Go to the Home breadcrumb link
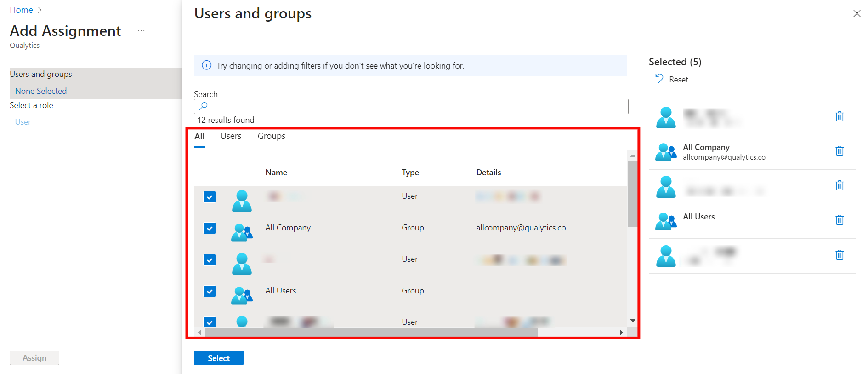 [x=21, y=10]
